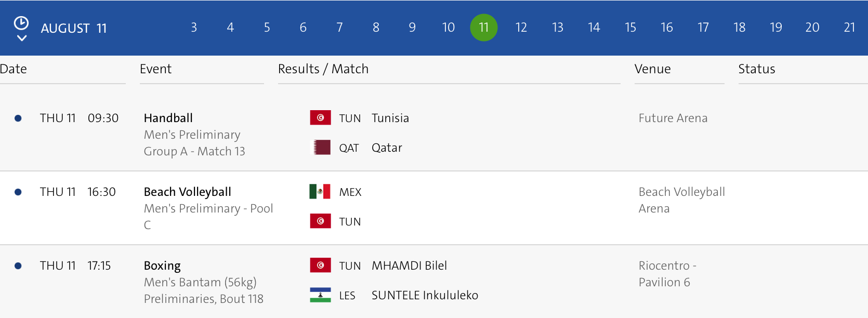Viewport: 868px width, 318px height.
Task: Click the blue dot beside Boxing row
Action: click(x=18, y=266)
